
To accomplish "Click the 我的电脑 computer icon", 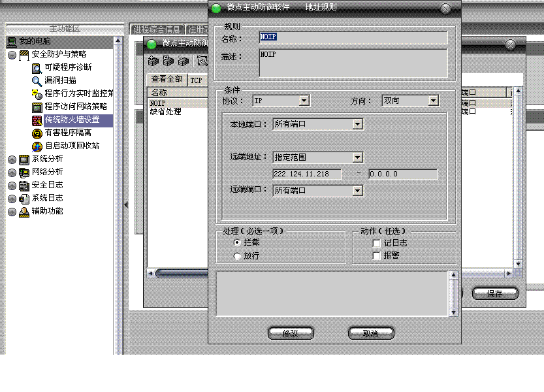I will coord(12,42).
